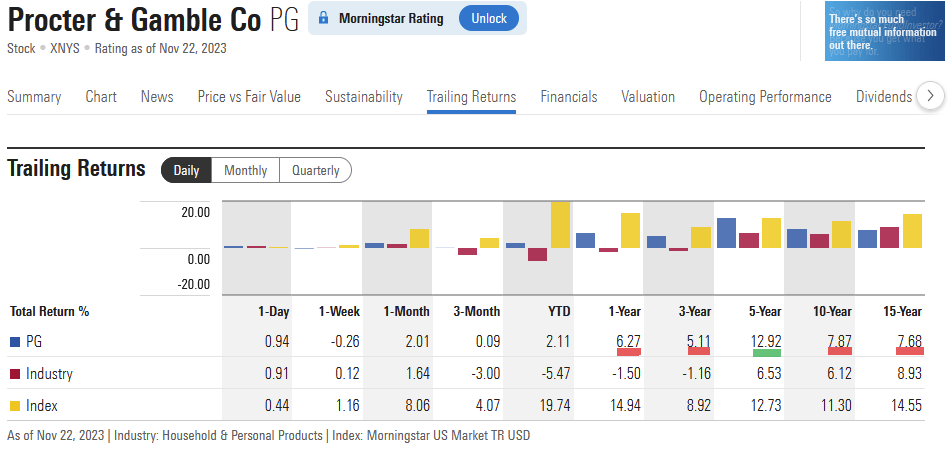Click the Total Return % label
948x449 pixels.
[x=50, y=312]
